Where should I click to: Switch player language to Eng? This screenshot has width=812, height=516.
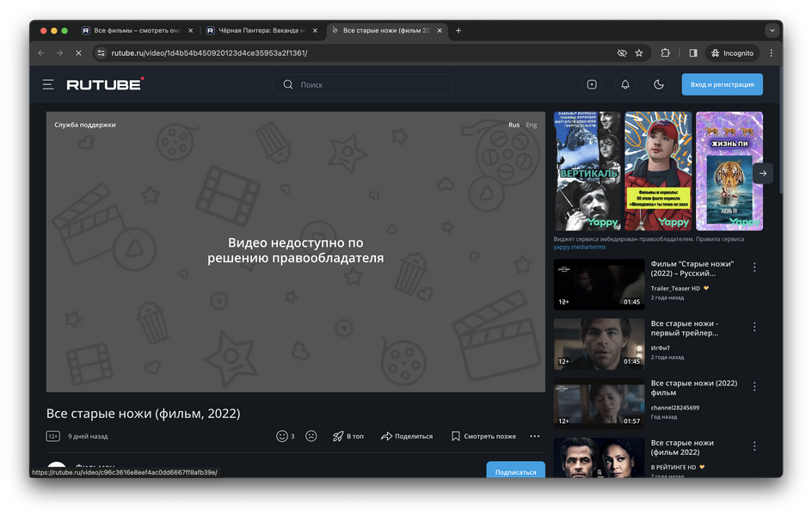coord(532,125)
